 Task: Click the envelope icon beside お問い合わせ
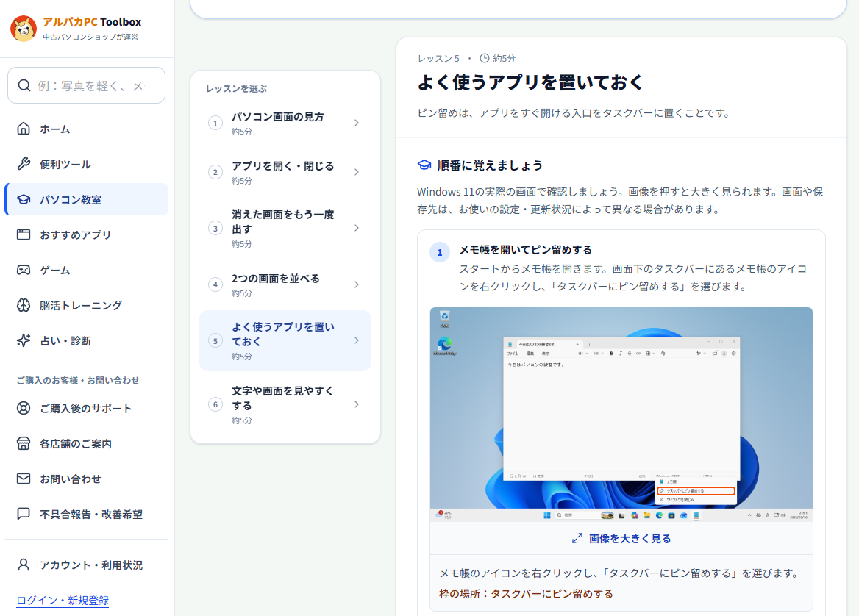pos(24,479)
